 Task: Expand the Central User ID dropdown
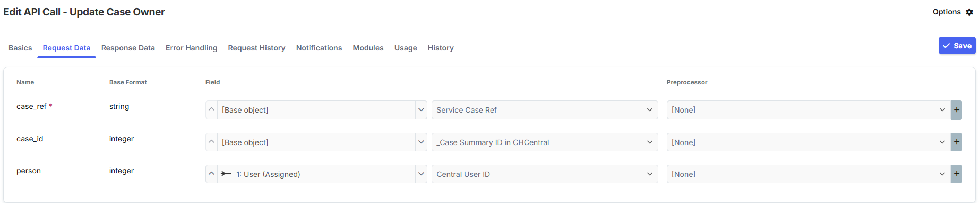tap(545, 174)
